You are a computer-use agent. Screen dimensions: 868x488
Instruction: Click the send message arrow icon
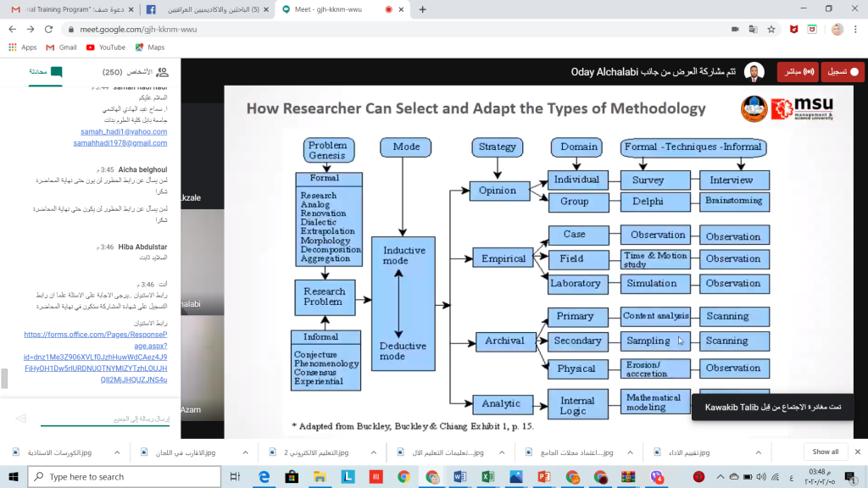coord(21,418)
